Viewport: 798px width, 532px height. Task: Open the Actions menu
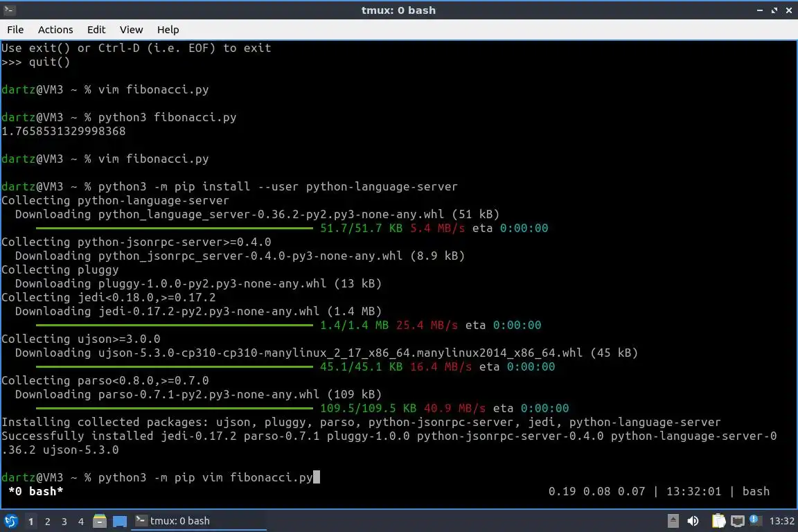point(55,30)
